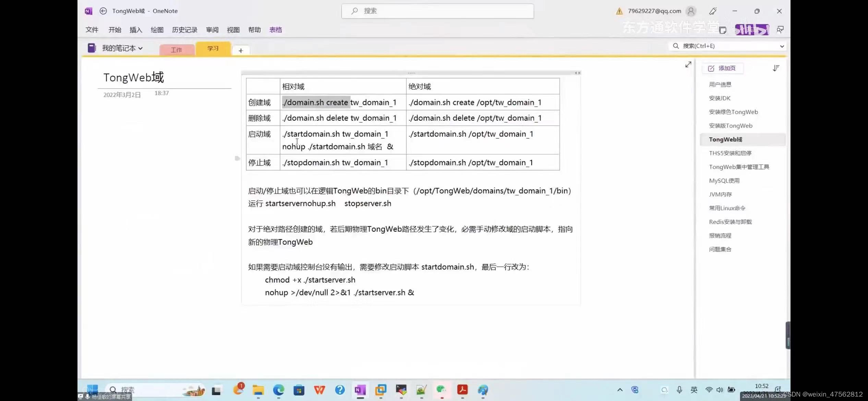
Task: Toggle the microphone icon in system tray
Action: tap(679, 390)
